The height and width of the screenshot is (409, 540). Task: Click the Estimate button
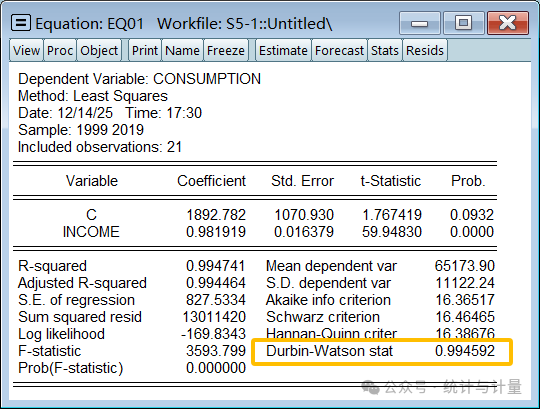[x=283, y=51]
